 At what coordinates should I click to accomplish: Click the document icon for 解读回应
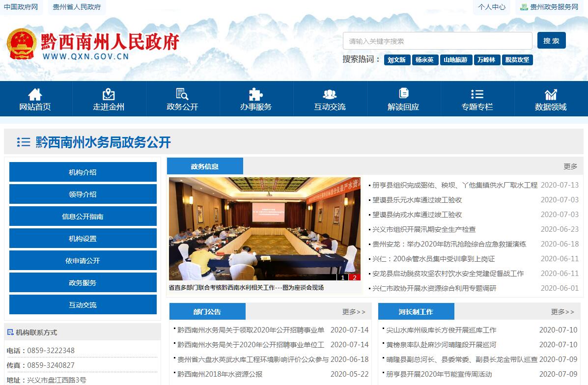[x=403, y=93]
